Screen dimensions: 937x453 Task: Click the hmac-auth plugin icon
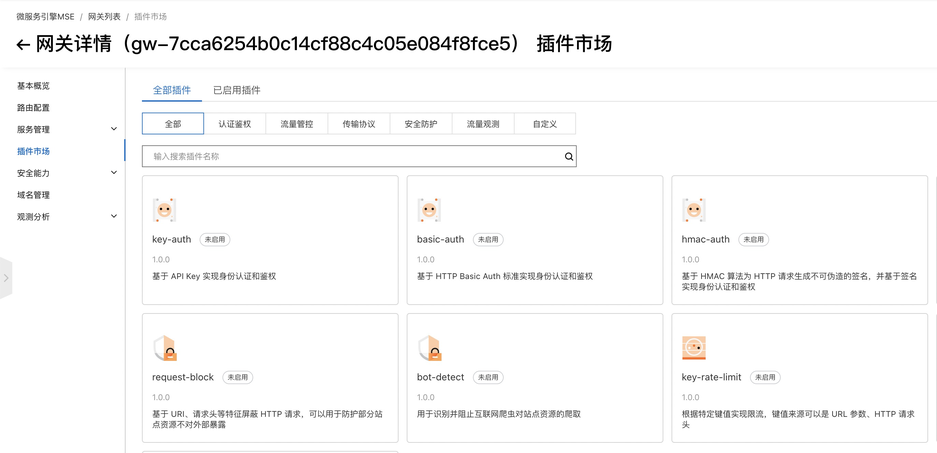(x=694, y=210)
